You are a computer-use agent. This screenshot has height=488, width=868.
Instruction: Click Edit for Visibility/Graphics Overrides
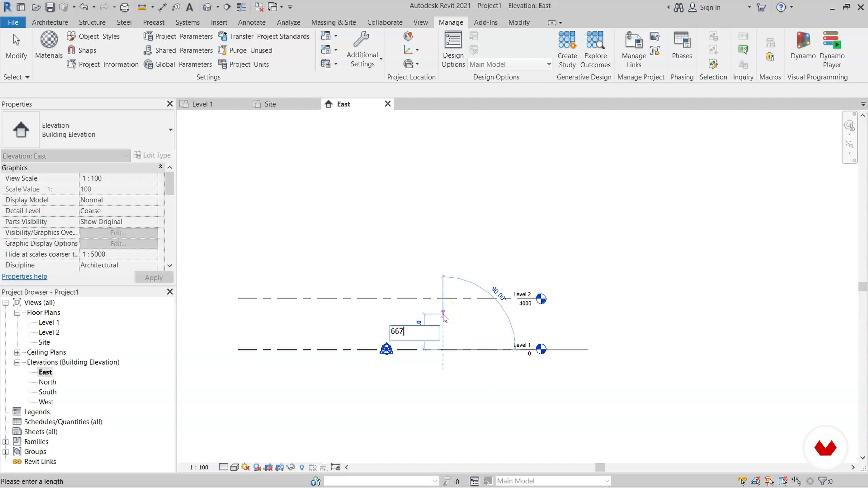[x=118, y=233]
